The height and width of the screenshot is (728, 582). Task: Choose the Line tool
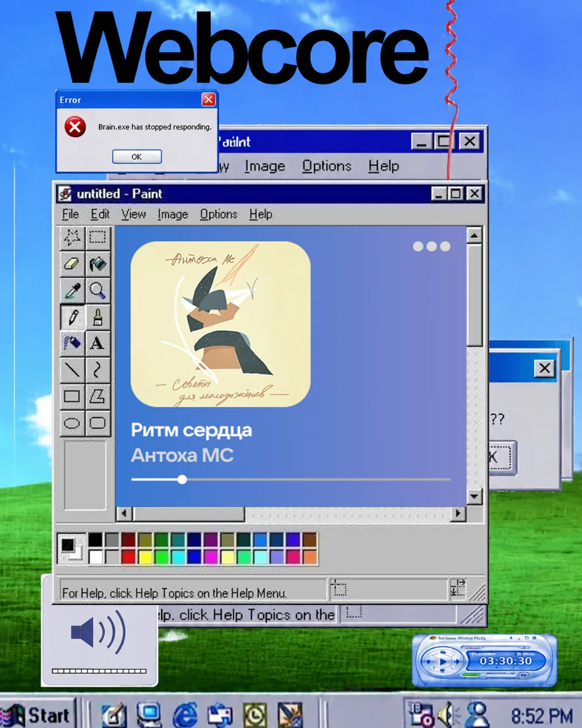pos(72,369)
